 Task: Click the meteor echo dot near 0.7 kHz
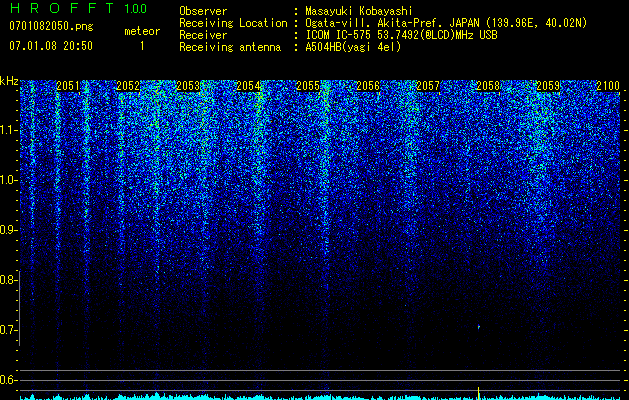[479, 327]
